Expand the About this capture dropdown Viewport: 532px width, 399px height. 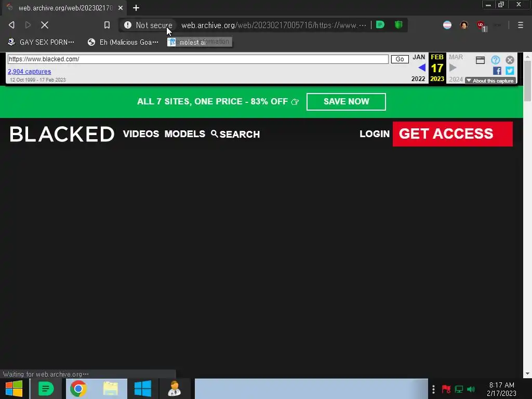coord(490,81)
